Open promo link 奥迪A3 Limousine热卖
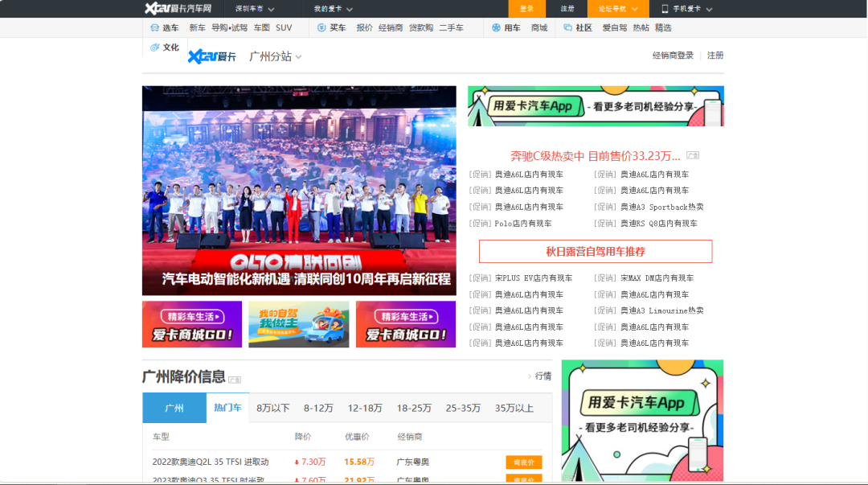 pos(661,311)
